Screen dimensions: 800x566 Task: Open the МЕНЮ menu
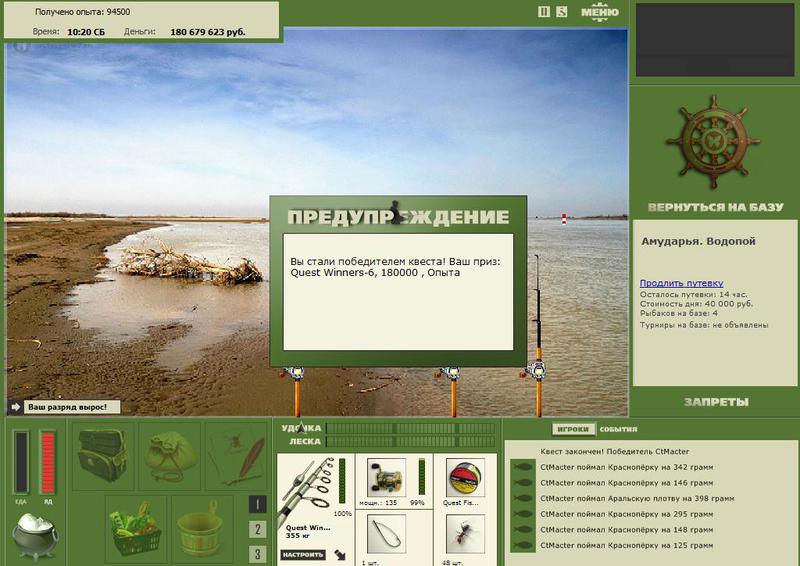600,12
